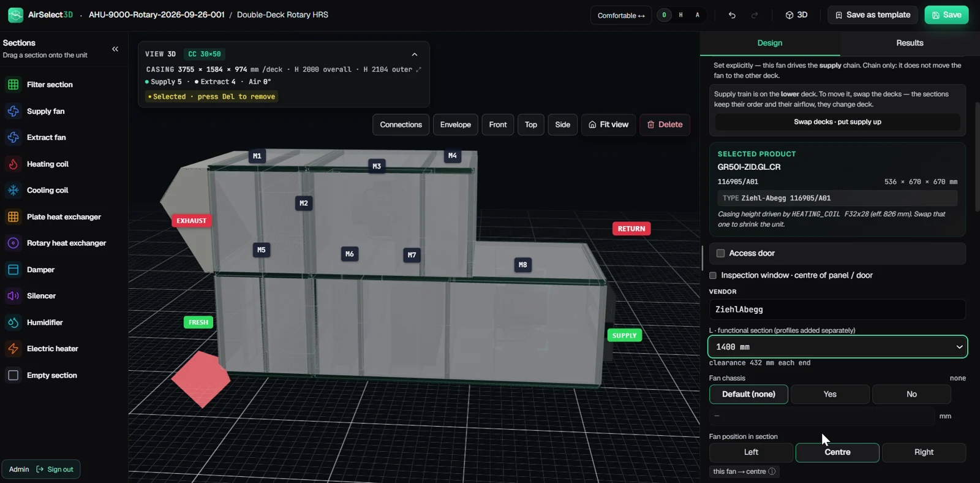Set Fan chassis to Default (none)
The image size is (980, 483).
(x=748, y=394)
